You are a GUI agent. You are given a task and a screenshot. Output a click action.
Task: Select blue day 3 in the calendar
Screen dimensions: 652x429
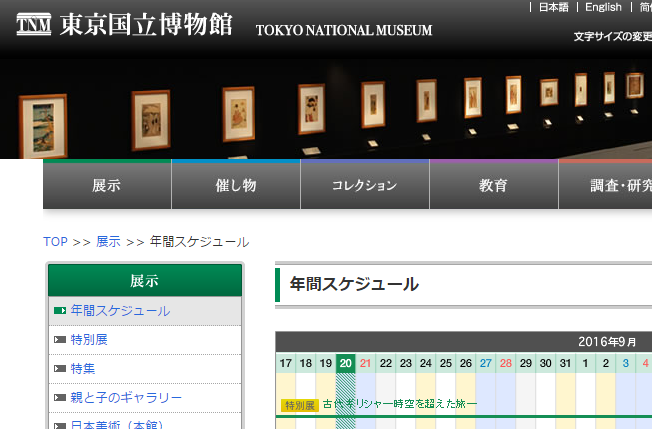pyautogui.click(x=625, y=363)
